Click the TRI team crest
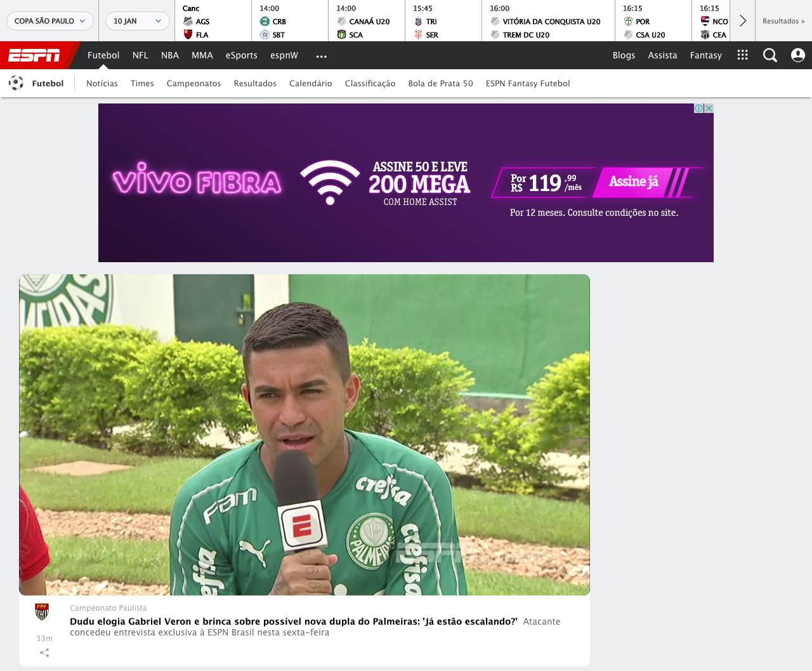Viewport: 812px width, 671px height. (418, 22)
